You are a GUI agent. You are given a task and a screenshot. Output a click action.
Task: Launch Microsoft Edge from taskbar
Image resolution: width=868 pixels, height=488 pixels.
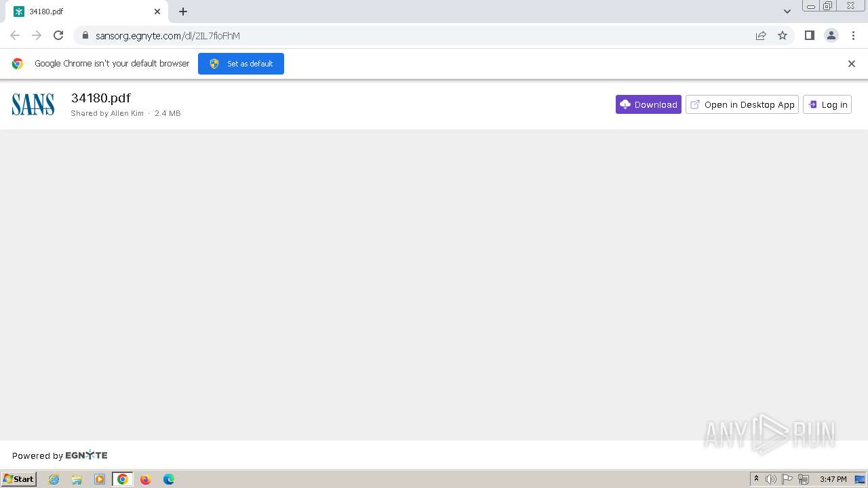[168, 479]
